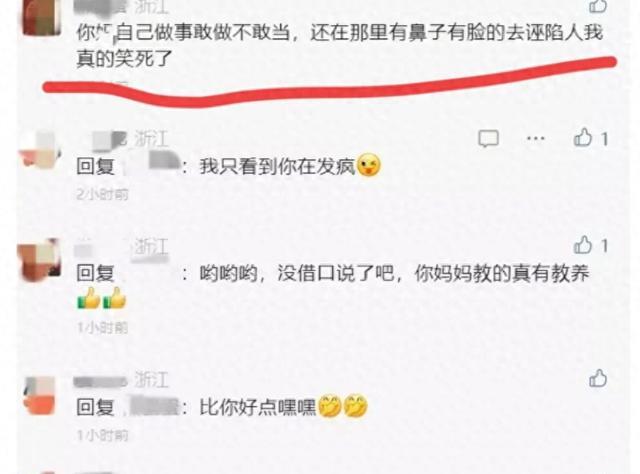Select the comment text "我只看到你在发疯"
Image resolution: width=640 pixels, height=474 pixels.
click(277, 166)
